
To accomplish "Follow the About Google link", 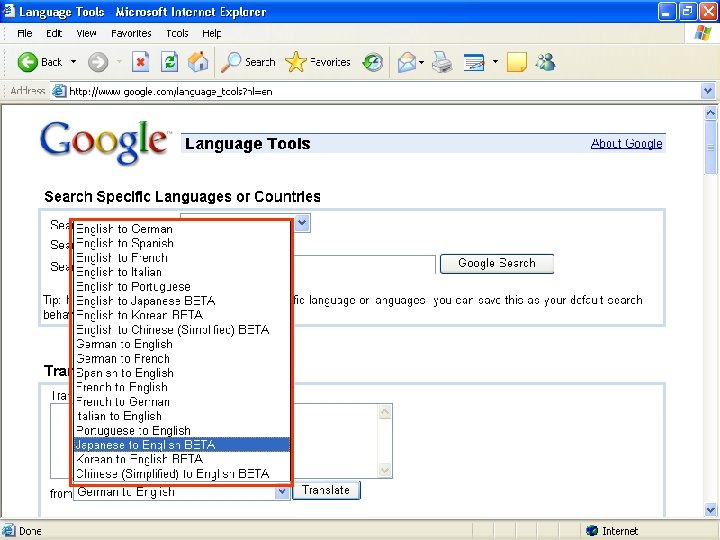I will 626,144.
